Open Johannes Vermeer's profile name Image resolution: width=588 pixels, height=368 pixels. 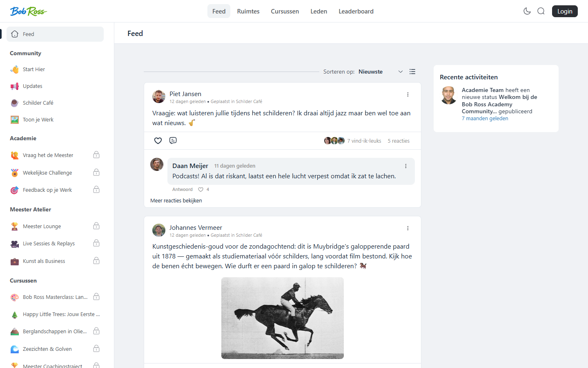pos(196,228)
